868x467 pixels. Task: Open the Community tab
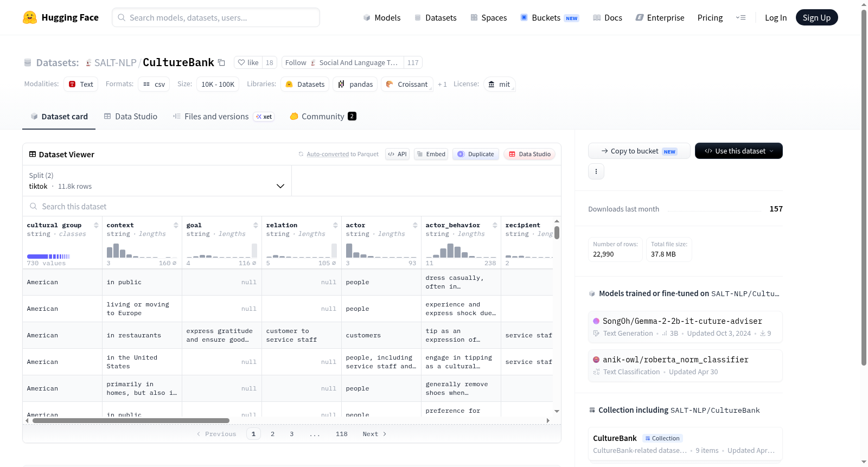click(x=323, y=116)
